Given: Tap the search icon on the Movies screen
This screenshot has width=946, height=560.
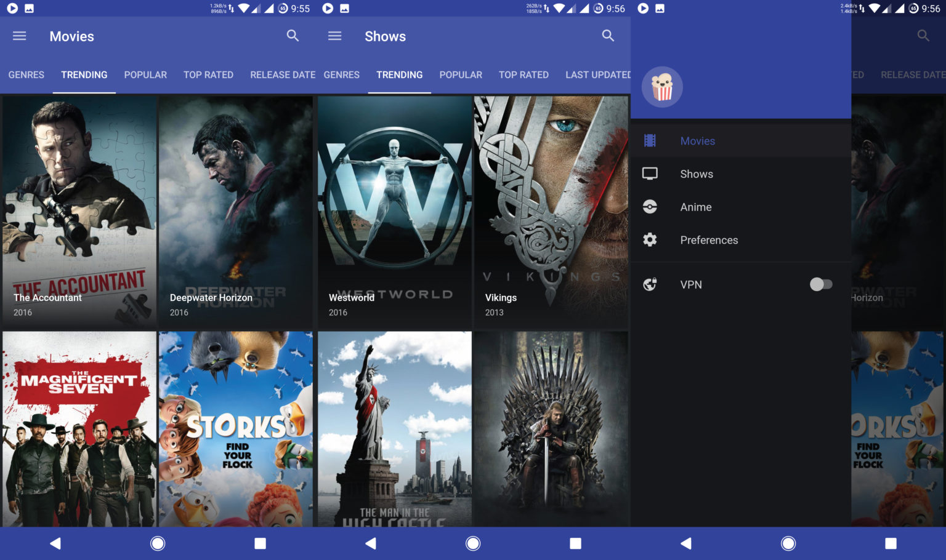Looking at the screenshot, I should [293, 36].
